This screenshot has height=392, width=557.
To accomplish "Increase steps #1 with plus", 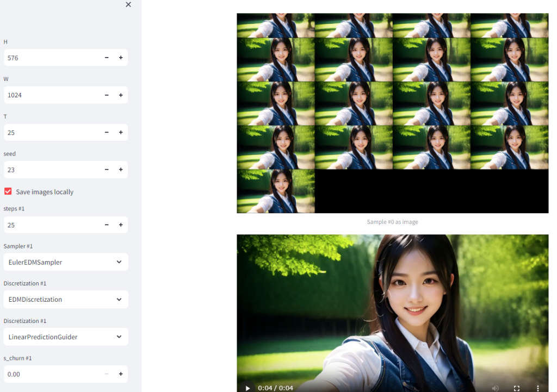I will pyautogui.click(x=121, y=225).
